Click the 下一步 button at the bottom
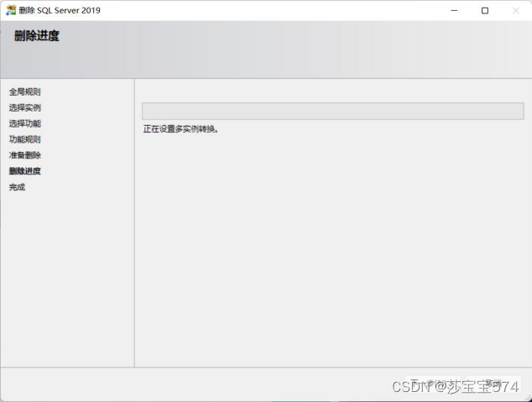Viewport: 532px width, 402px height. 433,384
